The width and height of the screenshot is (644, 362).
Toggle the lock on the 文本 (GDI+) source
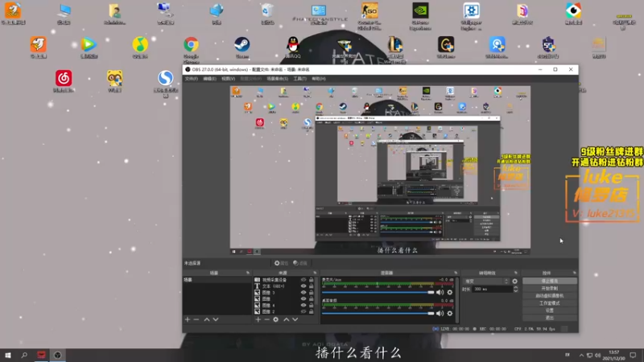pos(312,286)
